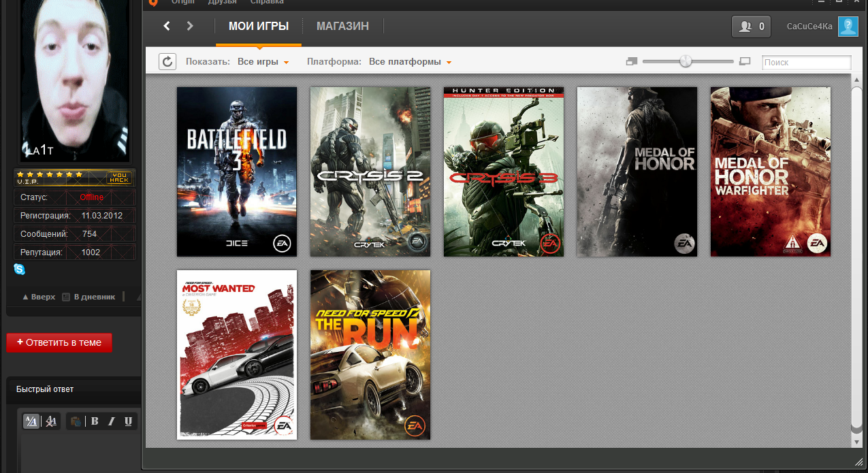Screen dimensions: 868x473
Task: Open the Справка menu
Action: (268, 2)
